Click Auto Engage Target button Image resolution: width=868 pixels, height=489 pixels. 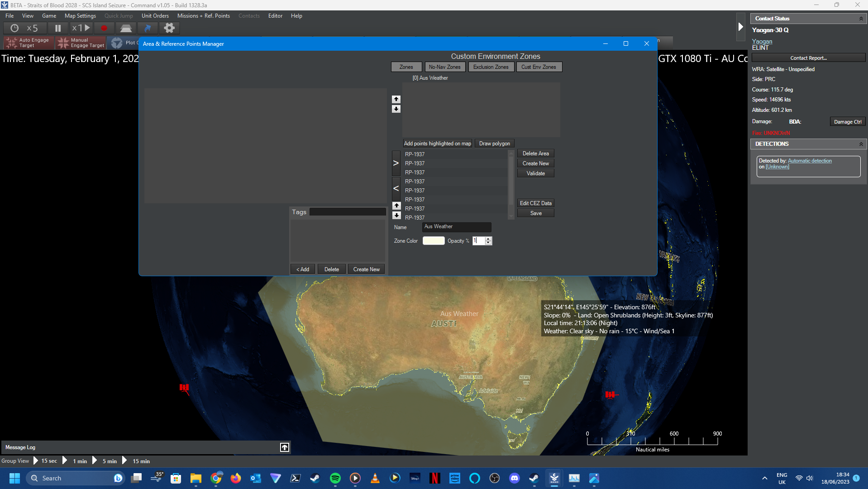pyautogui.click(x=29, y=43)
